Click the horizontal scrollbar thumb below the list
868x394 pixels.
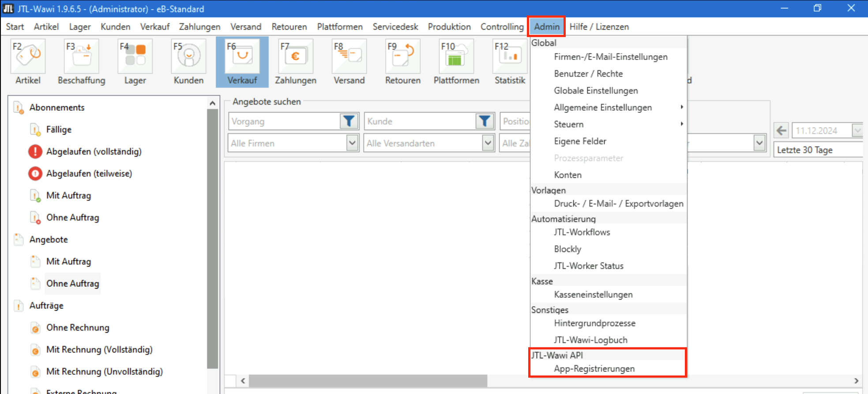click(368, 380)
